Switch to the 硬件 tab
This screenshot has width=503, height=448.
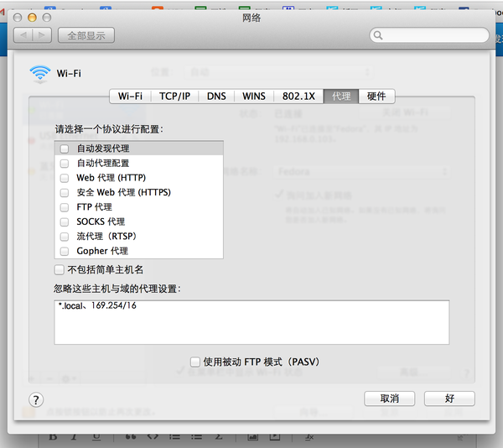click(376, 96)
